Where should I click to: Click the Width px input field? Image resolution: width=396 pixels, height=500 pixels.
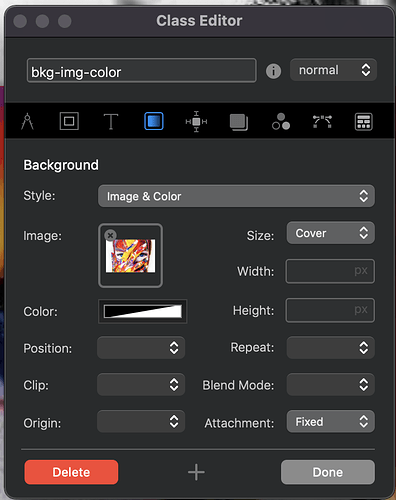point(330,271)
